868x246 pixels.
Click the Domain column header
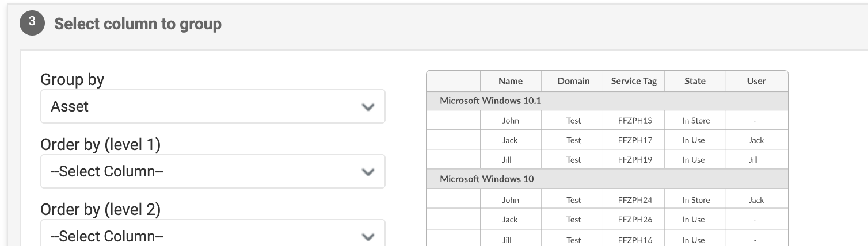click(573, 81)
